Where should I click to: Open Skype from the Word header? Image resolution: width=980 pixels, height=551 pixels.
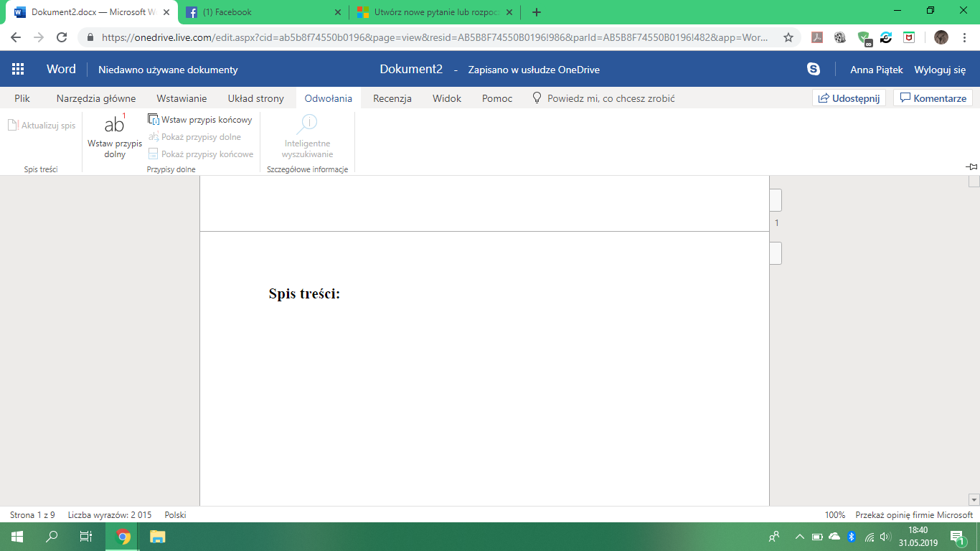814,70
